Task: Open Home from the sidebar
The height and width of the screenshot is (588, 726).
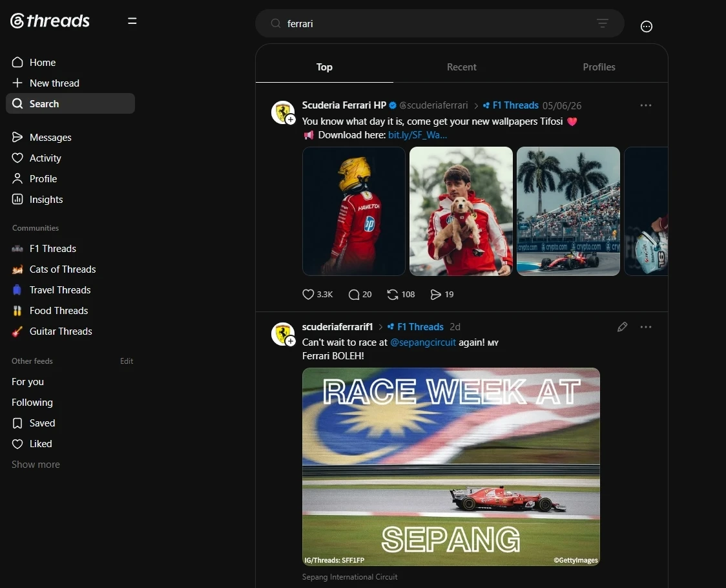Action: click(70, 62)
